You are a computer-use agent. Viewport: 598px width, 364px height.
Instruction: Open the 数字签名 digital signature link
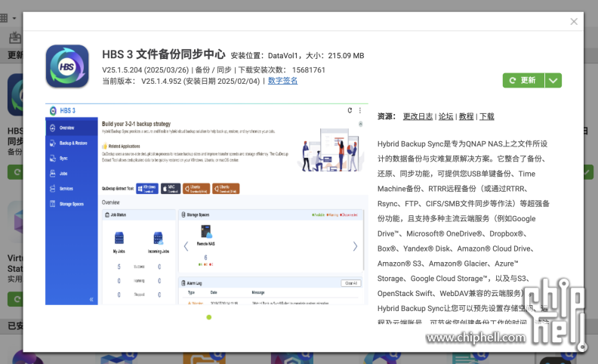282,81
